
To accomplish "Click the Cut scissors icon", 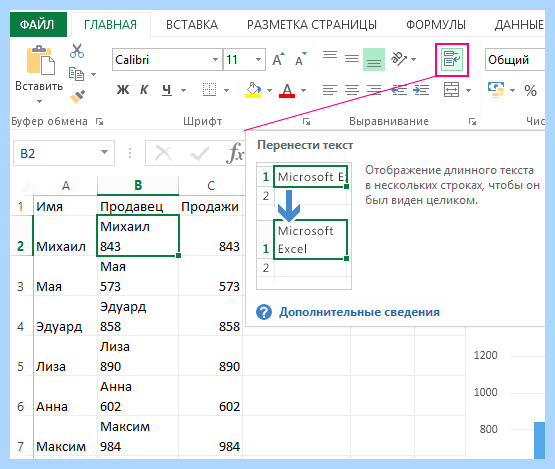I will click(77, 51).
